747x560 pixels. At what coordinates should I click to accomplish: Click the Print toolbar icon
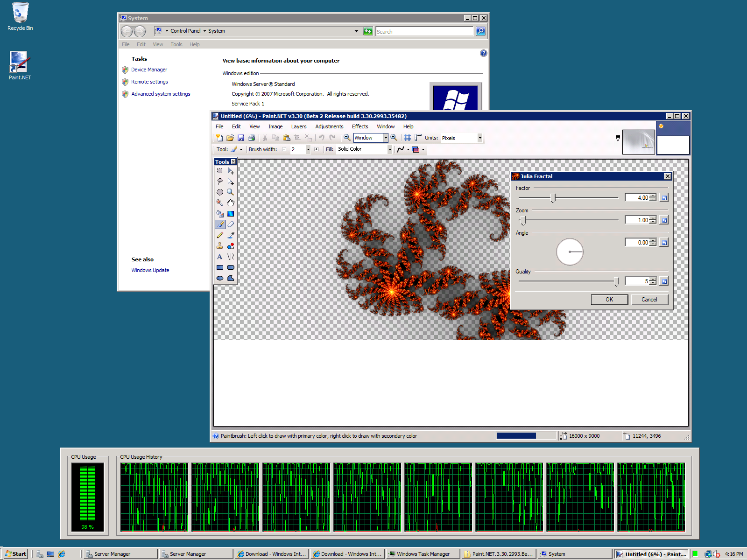point(252,138)
